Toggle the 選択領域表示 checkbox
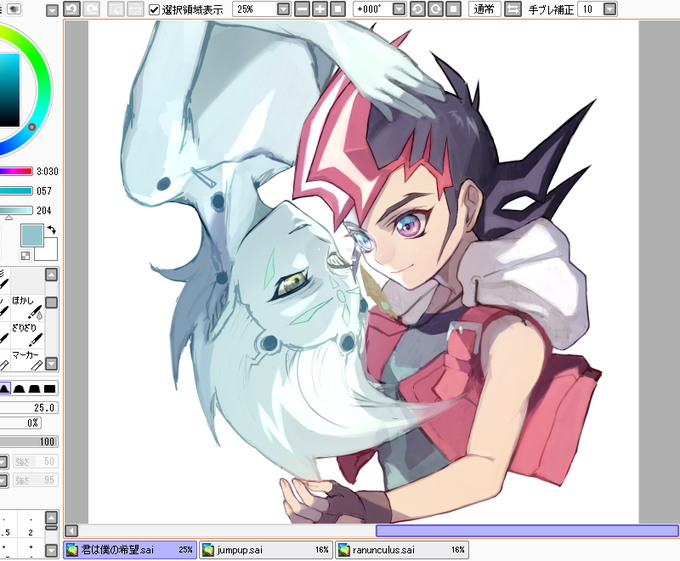Image resolution: width=680 pixels, height=561 pixels. click(x=154, y=9)
